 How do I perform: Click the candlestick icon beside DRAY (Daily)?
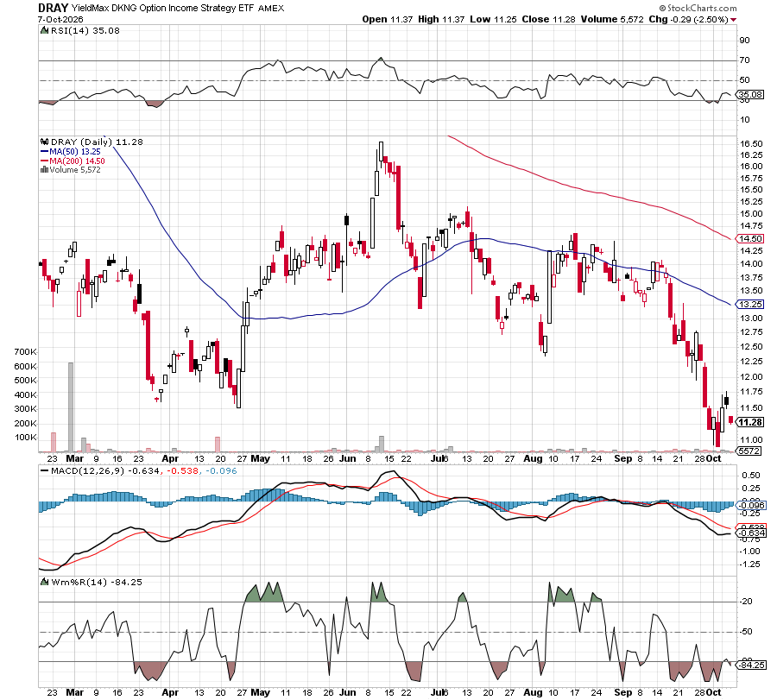point(45,142)
